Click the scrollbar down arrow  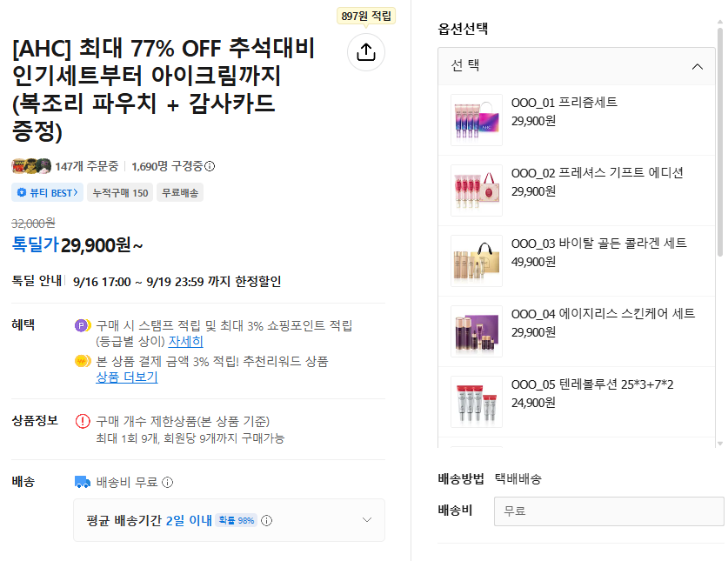click(720, 444)
